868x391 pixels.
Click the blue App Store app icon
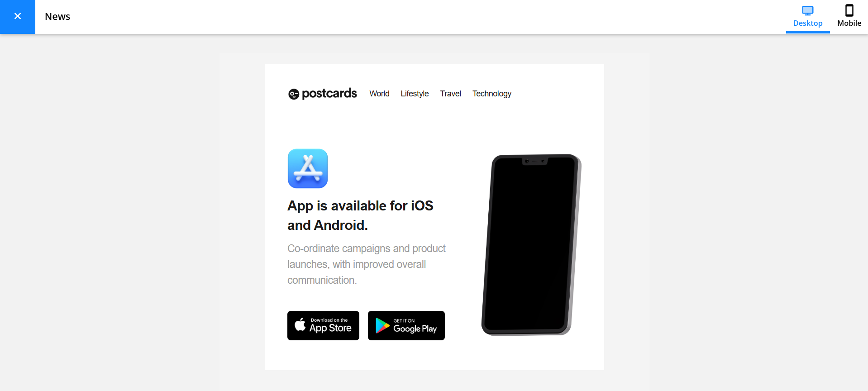tap(308, 168)
